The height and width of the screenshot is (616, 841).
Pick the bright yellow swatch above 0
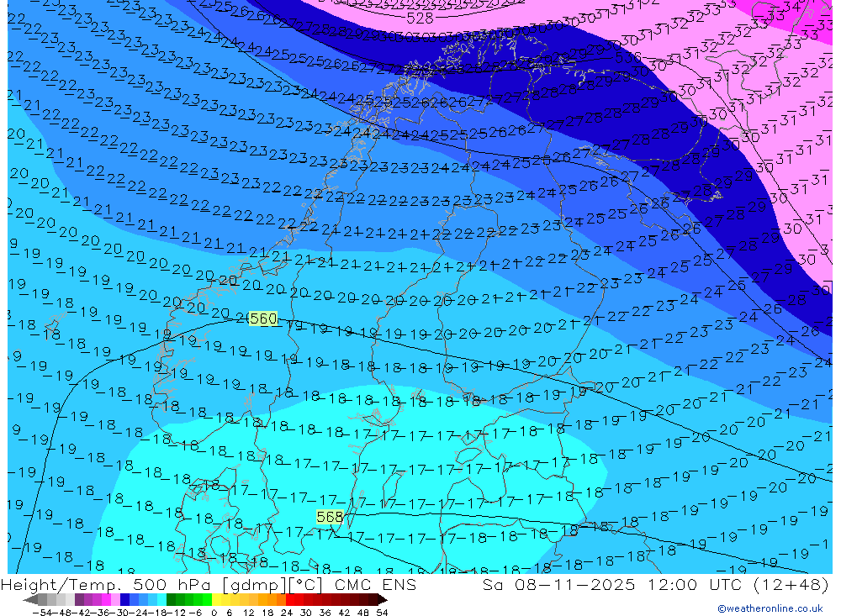217,600
